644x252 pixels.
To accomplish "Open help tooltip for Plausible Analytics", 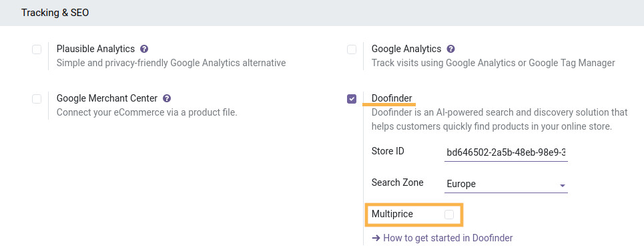I will 143,49.
